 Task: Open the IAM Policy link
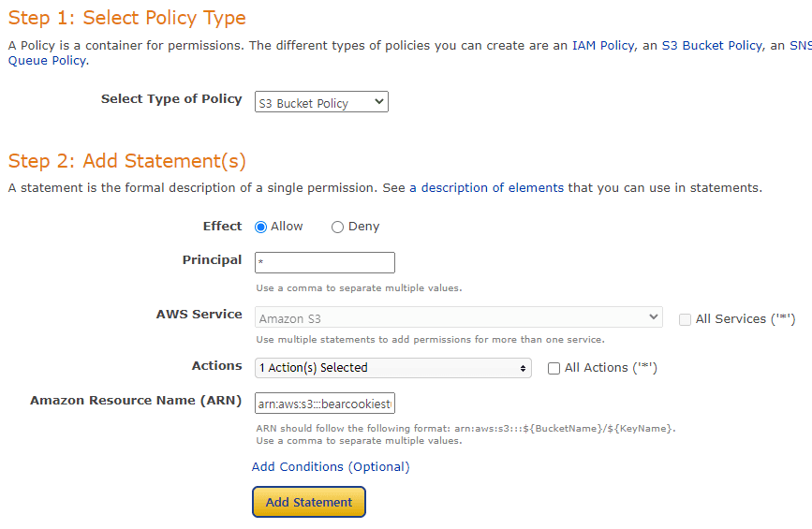coord(602,45)
